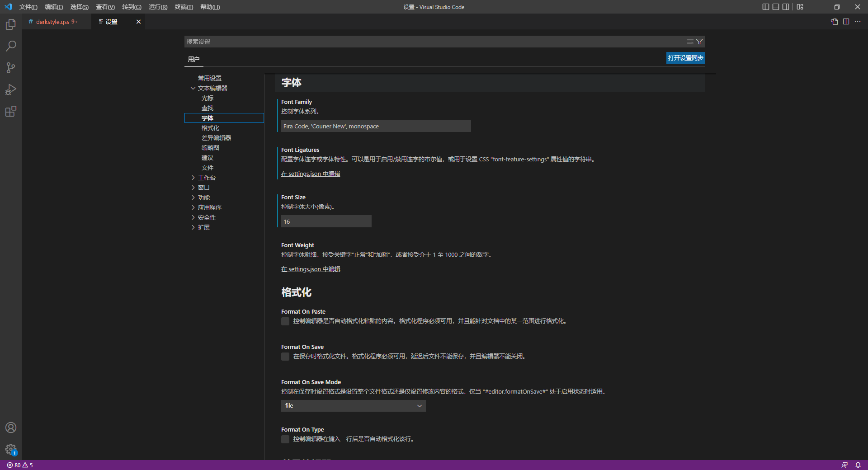
Task: Collapse the 文本编辑器 tree section
Action: pos(193,88)
